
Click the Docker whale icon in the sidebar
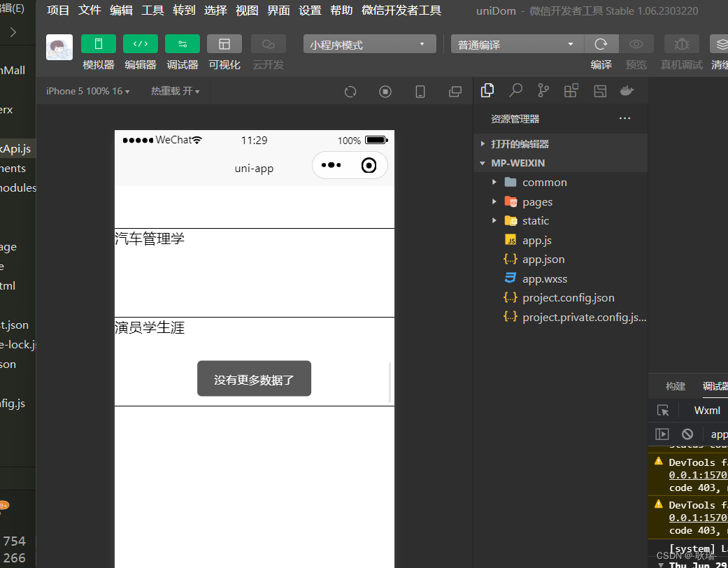click(x=626, y=90)
